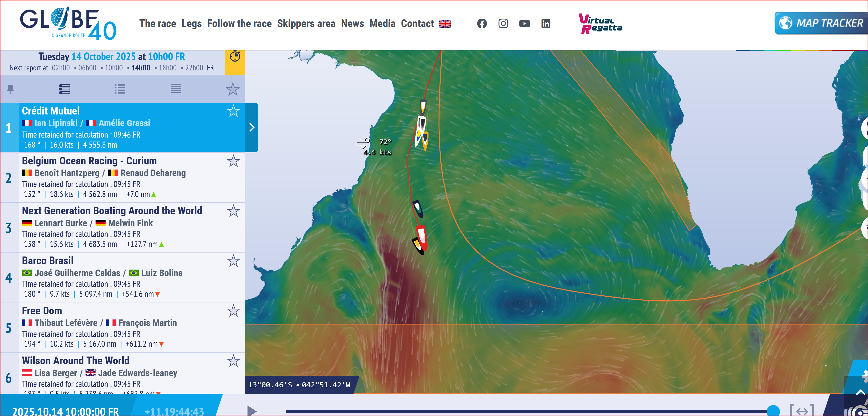The width and height of the screenshot is (868, 416).
Task: Open the YouTube channel icon
Action: pos(524,23)
